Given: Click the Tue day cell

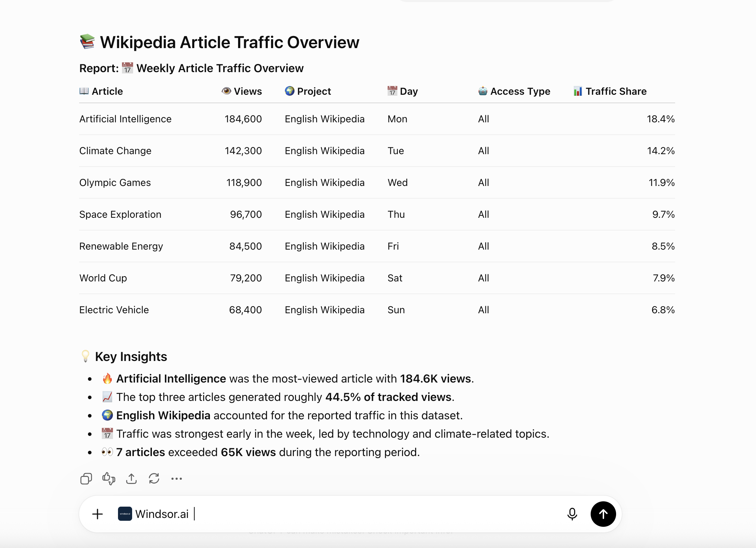Looking at the screenshot, I should pyautogui.click(x=396, y=151).
